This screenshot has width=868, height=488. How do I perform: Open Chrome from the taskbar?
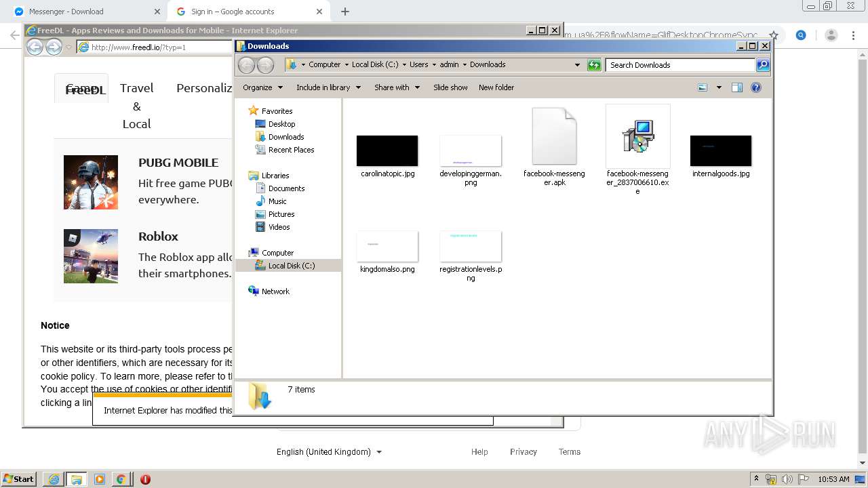click(x=121, y=479)
